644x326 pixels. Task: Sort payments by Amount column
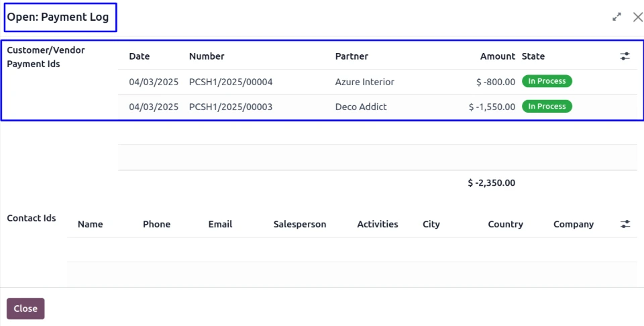point(497,56)
